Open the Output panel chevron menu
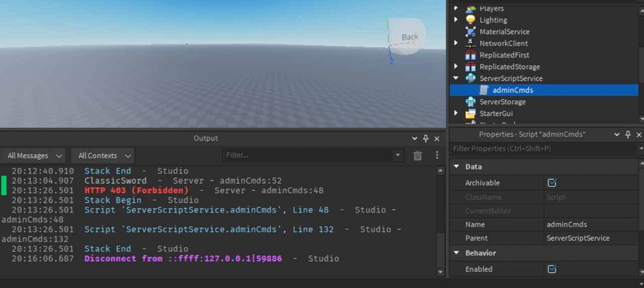Image resolution: width=644 pixels, height=288 pixels. click(x=415, y=139)
